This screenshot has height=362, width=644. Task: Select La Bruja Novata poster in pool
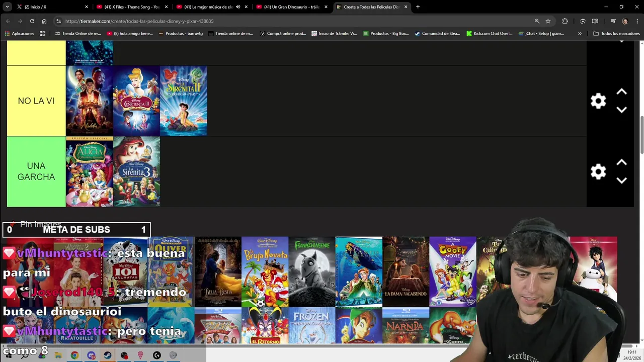265,271
